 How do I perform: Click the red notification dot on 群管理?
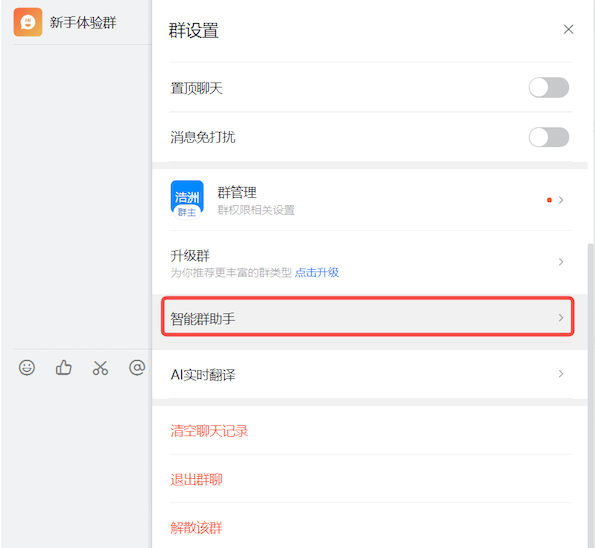tap(549, 200)
